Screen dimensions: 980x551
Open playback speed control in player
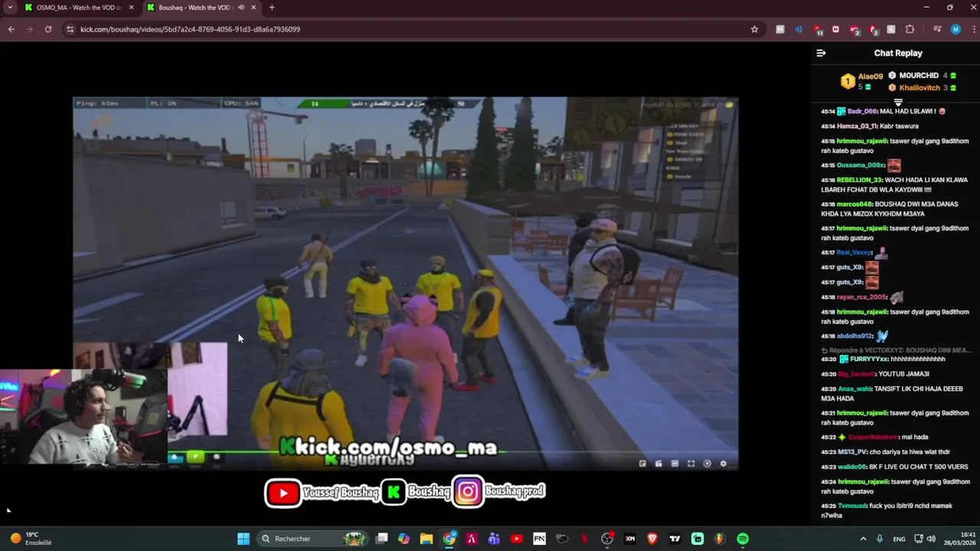pyautogui.click(x=707, y=464)
